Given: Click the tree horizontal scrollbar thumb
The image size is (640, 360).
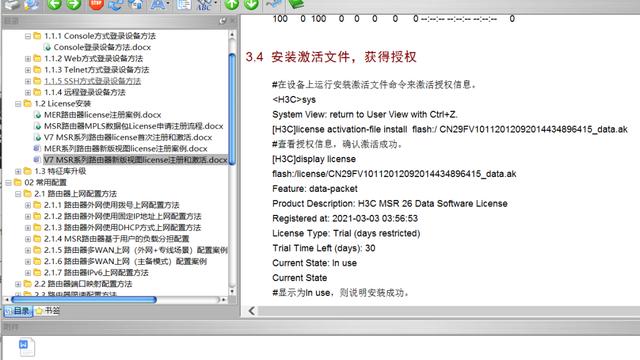Looking at the screenshot, I should (x=84, y=300).
